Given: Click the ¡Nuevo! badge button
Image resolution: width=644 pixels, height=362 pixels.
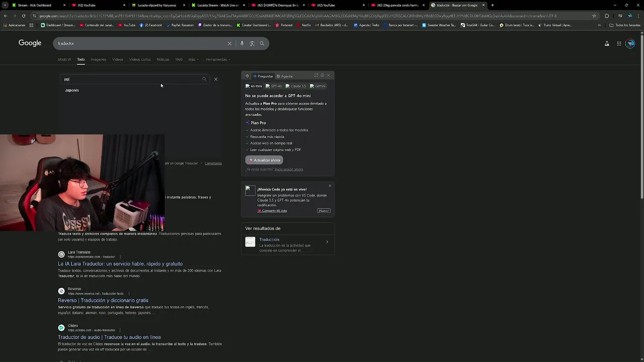Looking at the screenshot, I should [x=324, y=211].
